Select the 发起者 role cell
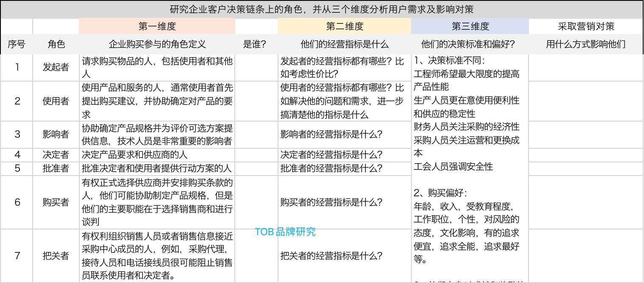The width and height of the screenshot is (644, 283). [x=56, y=67]
